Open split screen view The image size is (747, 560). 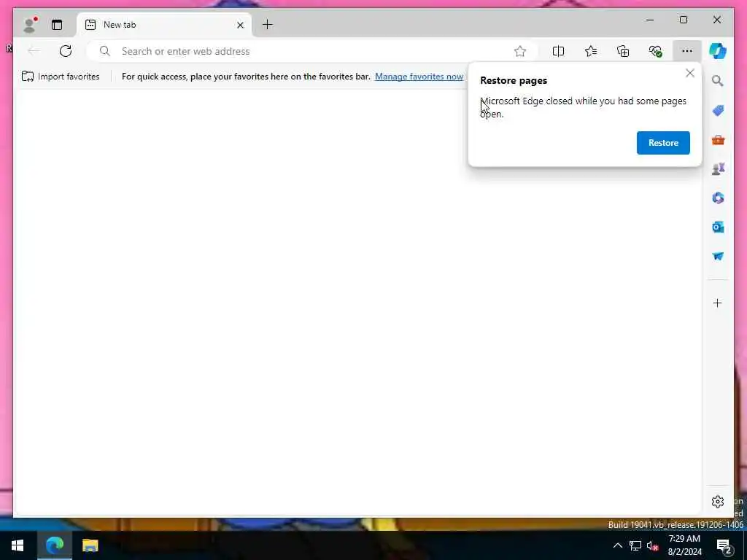558,51
